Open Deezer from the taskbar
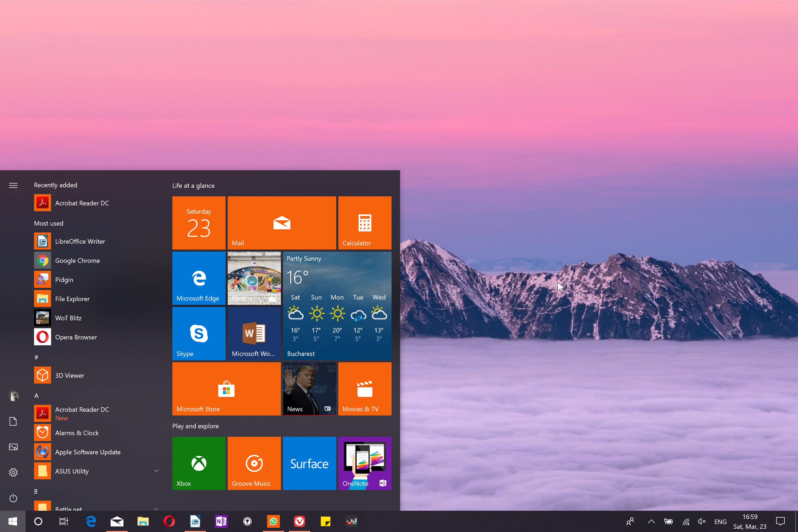 tap(351, 521)
